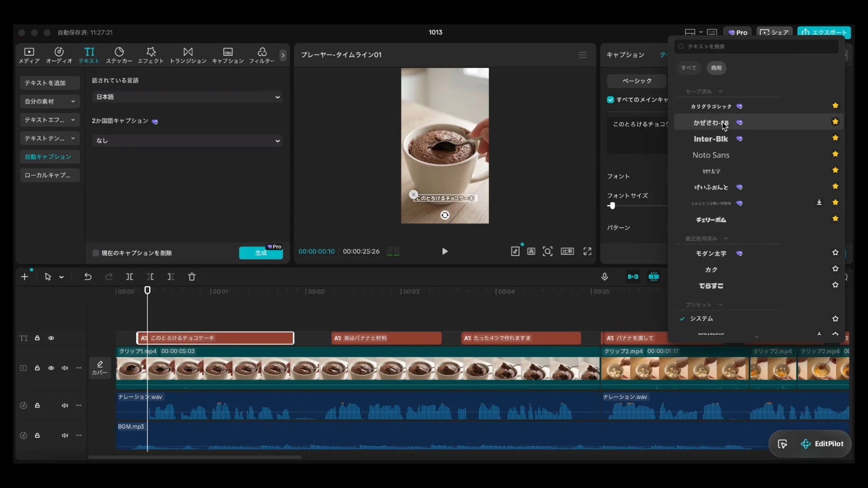Open the オーディオ audio tab
Image resolution: width=868 pixels, height=488 pixels.
[x=59, y=55]
